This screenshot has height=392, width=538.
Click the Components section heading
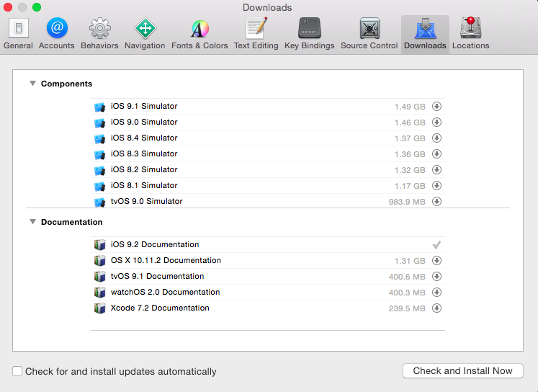pyautogui.click(x=66, y=84)
